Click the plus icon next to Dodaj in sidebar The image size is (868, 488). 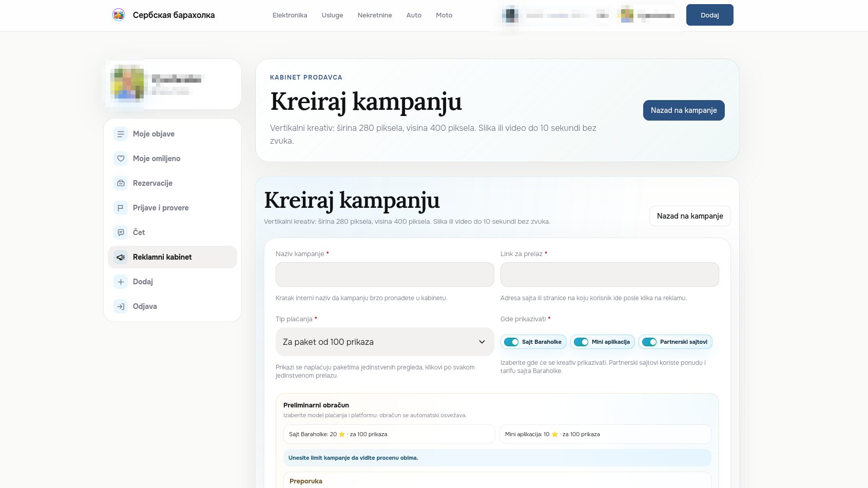(121, 282)
